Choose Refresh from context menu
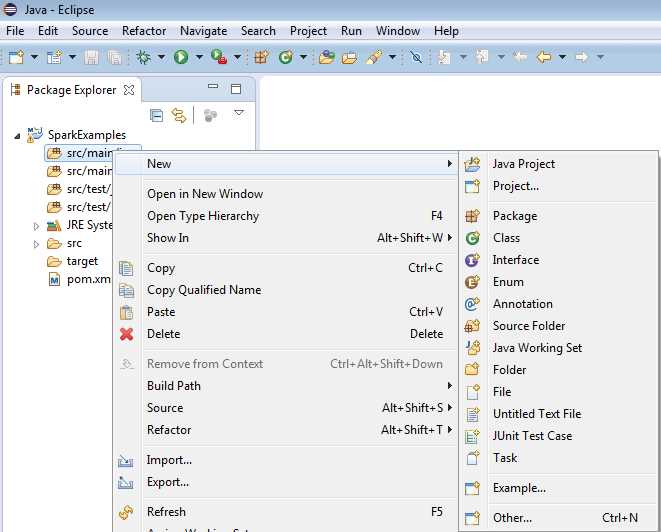661x532 pixels. click(287, 512)
